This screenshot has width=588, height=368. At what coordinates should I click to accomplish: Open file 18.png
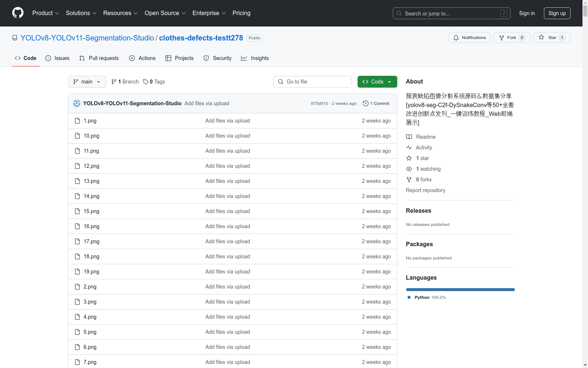tap(91, 256)
